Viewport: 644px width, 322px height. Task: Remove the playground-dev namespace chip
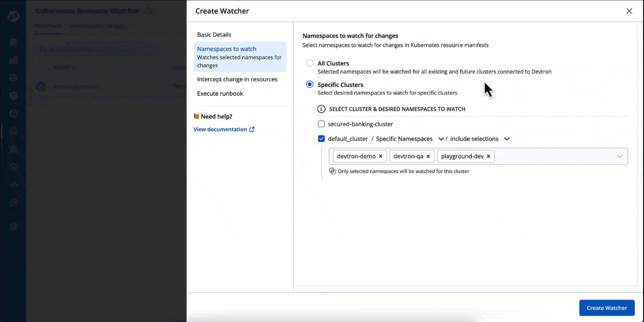tap(488, 156)
